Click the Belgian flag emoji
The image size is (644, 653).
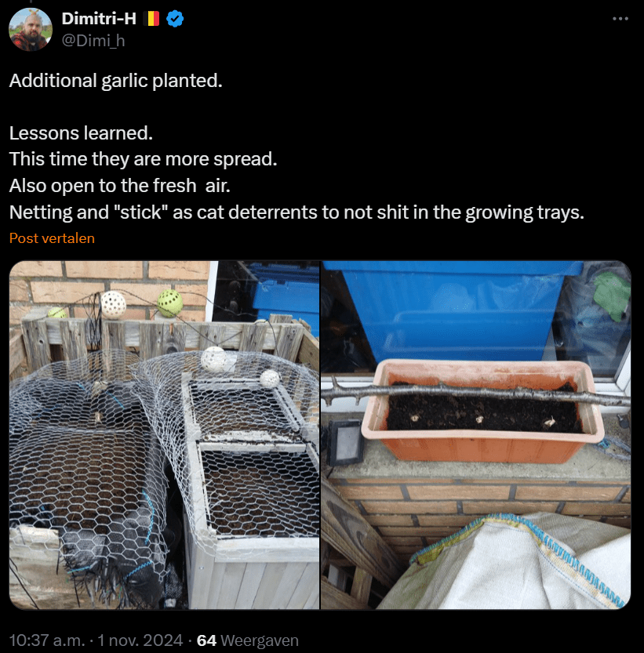coord(151,20)
